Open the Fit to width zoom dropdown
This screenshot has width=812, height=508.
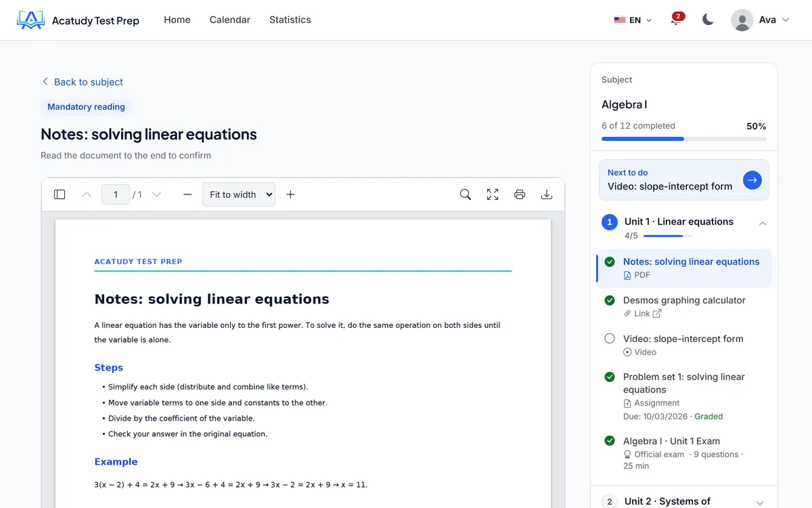pos(239,194)
